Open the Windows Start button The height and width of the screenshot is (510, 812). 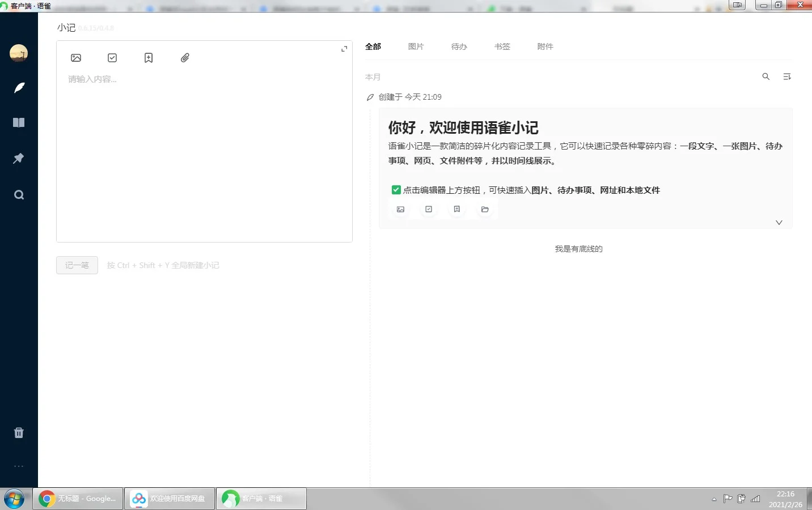14,499
